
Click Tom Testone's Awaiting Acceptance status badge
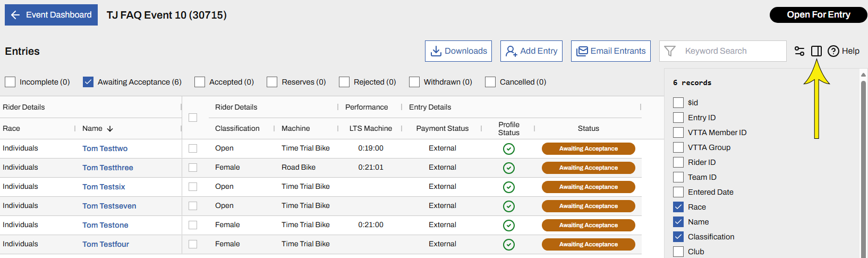[x=588, y=225]
